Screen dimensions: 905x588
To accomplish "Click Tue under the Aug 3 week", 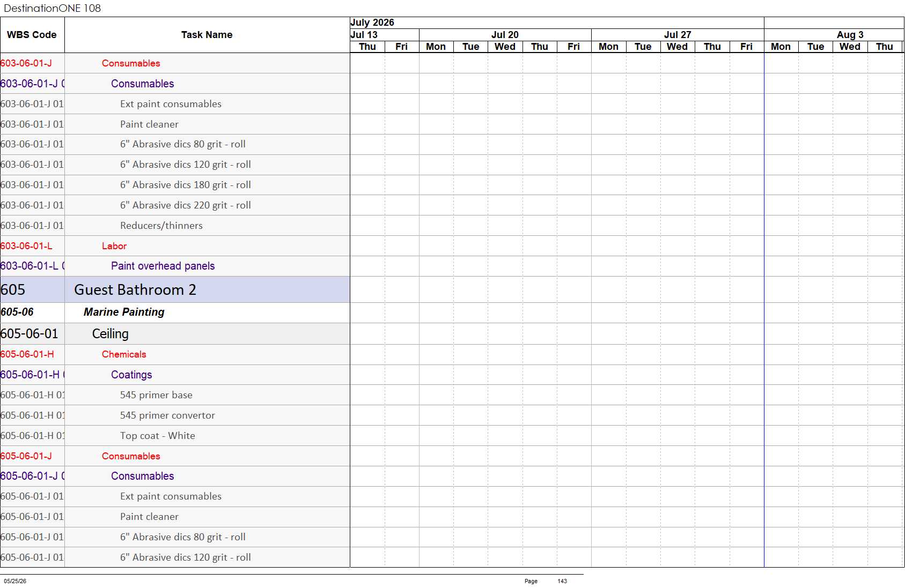I will pyautogui.click(x=815, y=47).
